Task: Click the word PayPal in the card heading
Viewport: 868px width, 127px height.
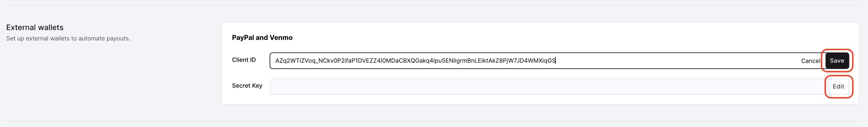Action: 243,38
